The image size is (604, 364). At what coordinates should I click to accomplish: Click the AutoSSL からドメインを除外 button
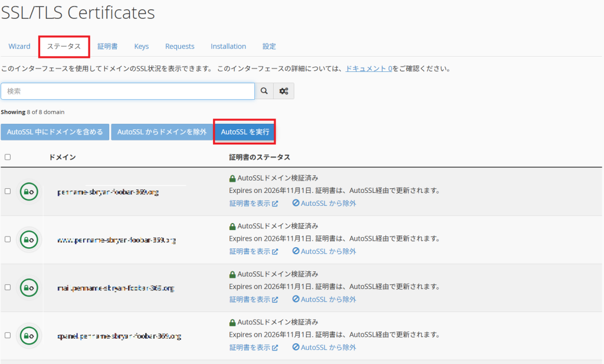click(x=162, y=132)
